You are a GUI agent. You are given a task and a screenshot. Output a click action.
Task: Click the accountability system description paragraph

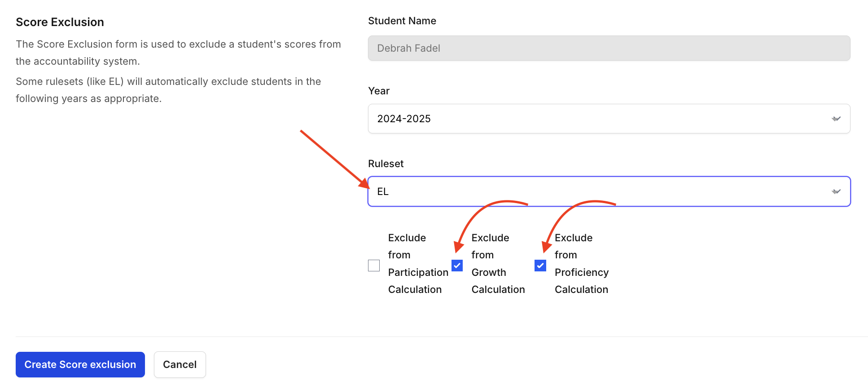[x=178, y=53]
